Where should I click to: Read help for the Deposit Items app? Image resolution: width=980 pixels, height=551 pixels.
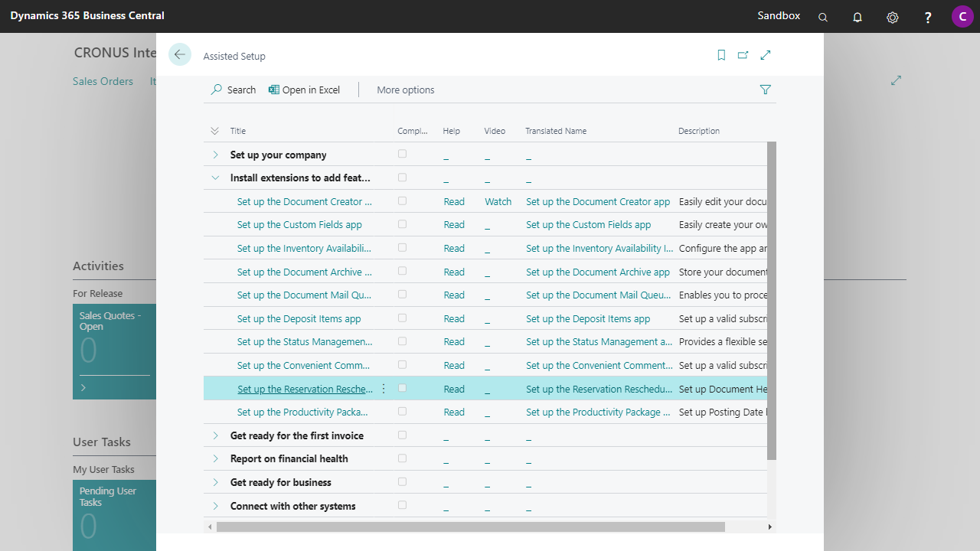tap(454, 318)
